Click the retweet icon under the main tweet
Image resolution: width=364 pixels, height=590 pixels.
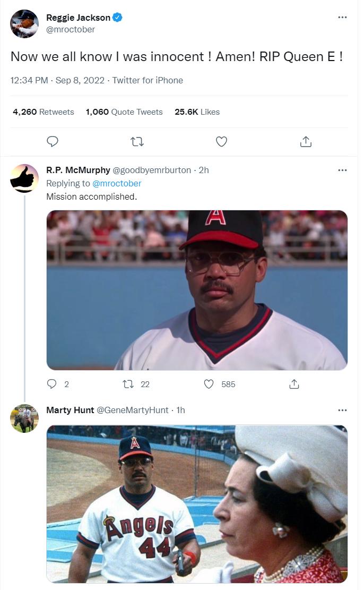coord(137,141)
